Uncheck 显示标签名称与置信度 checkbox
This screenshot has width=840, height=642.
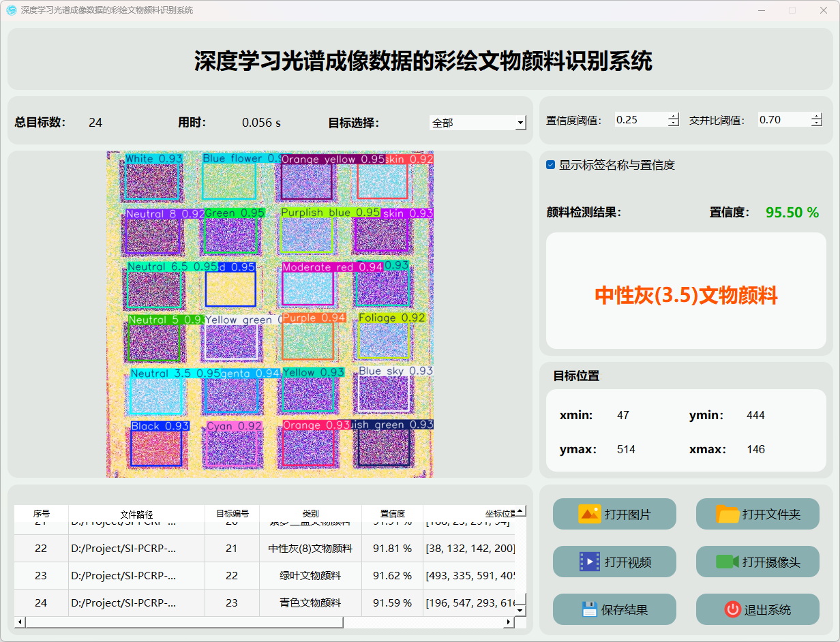click(551, 165)
